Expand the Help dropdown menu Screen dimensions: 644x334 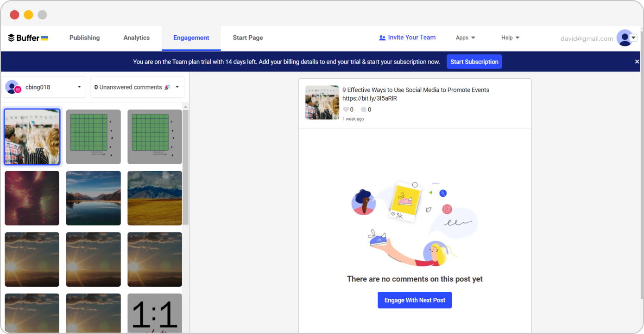point(510,38)
